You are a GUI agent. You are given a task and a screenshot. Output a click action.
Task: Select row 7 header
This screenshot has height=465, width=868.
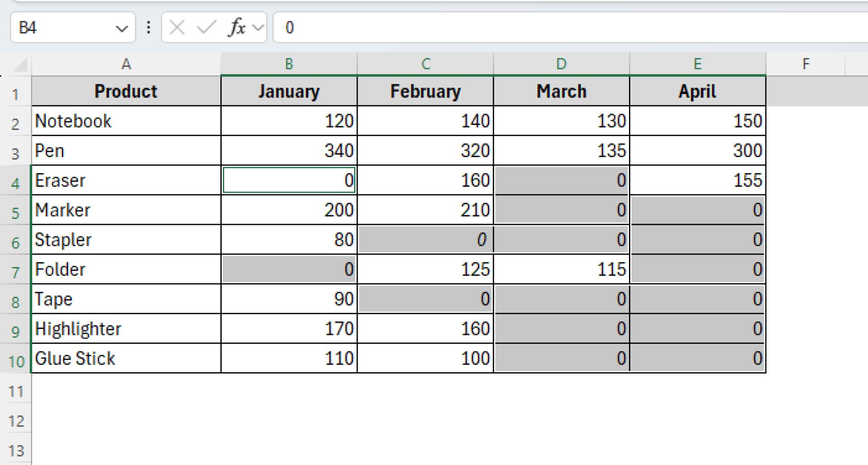(x=17, y=269)
